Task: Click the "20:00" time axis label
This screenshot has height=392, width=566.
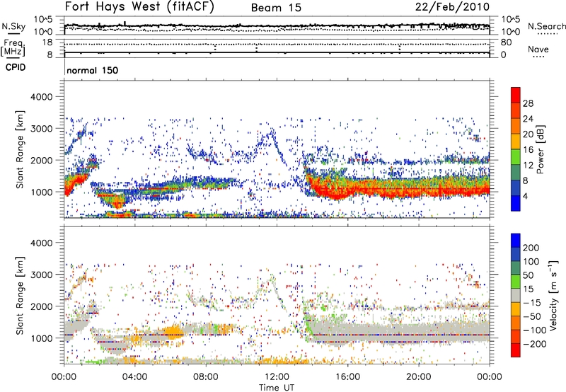Action: 418,377
